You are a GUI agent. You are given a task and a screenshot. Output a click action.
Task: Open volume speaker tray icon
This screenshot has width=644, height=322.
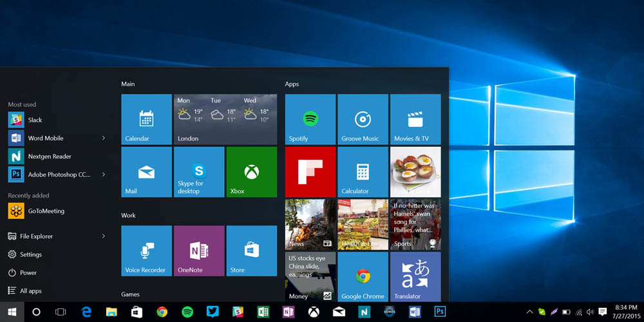590,312
